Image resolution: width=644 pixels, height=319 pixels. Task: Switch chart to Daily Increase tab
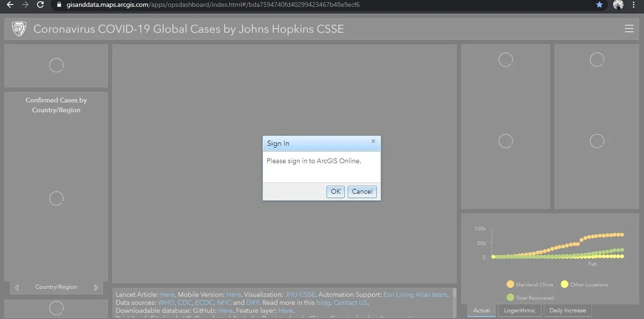568,310
